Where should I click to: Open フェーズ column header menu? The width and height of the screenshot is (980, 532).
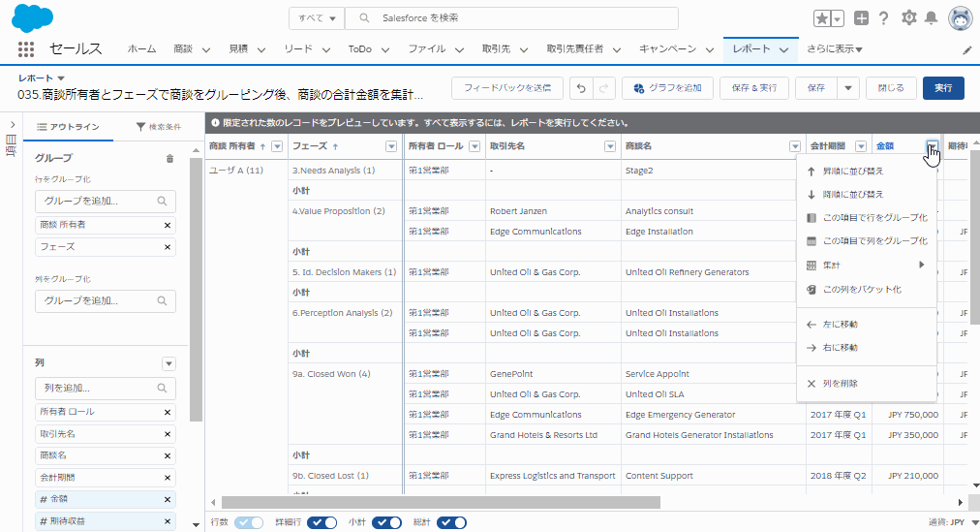(391, 146)
